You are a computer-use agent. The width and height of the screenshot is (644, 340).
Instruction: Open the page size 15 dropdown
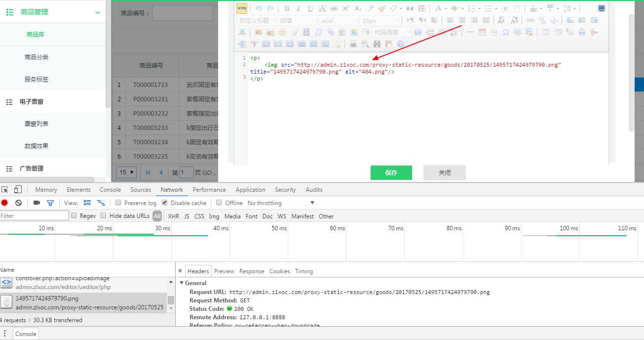click(127, 172)
